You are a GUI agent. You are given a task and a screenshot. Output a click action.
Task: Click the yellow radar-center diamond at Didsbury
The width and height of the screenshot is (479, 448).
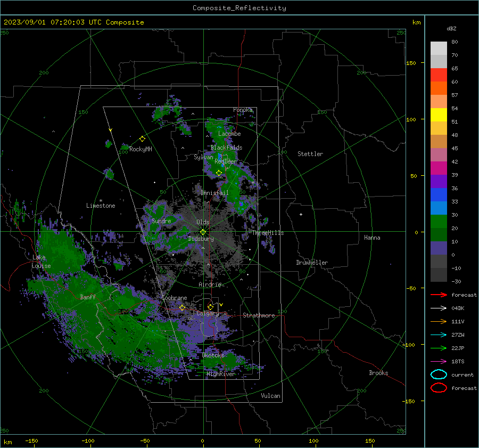203,232
